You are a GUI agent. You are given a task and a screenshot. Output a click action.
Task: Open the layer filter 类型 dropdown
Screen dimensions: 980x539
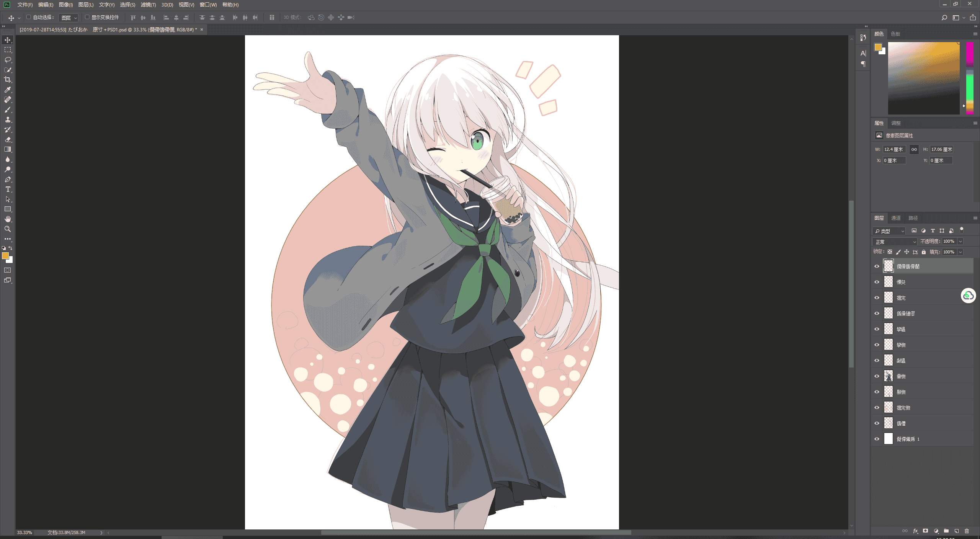pos(889,231)
